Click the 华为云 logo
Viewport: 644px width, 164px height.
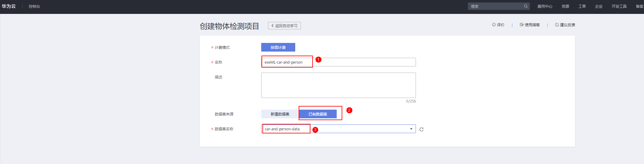click(9, 6)
